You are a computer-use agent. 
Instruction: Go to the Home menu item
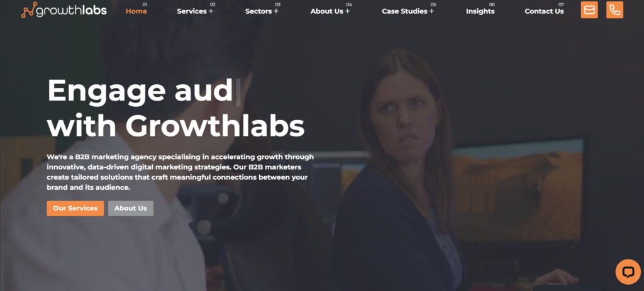pyautogui.click(x=136, y=11)
